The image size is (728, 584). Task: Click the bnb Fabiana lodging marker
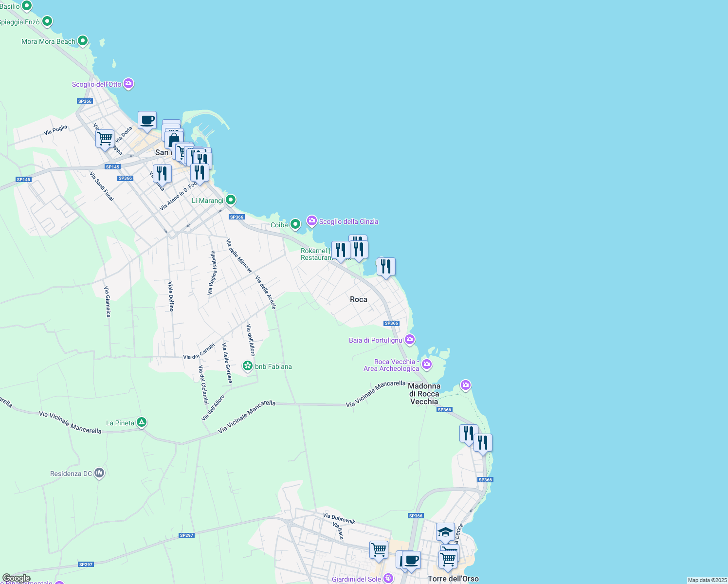[x=248, y=365]
